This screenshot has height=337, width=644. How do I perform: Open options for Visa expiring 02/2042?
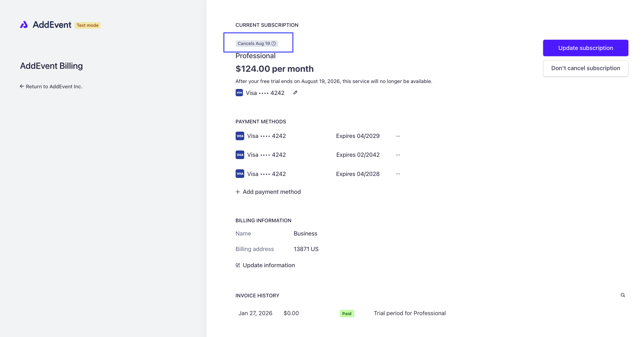pos(398,155)
